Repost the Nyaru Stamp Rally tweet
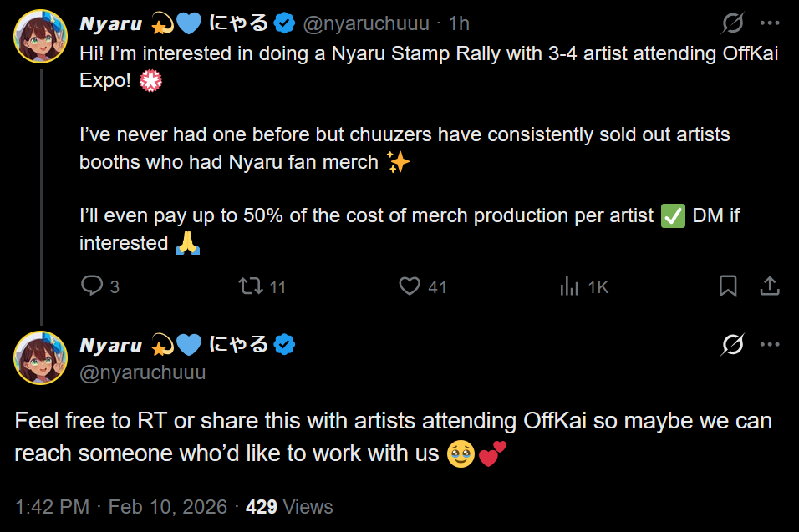Screen dimensions: 799x532 tap(251, 286)
